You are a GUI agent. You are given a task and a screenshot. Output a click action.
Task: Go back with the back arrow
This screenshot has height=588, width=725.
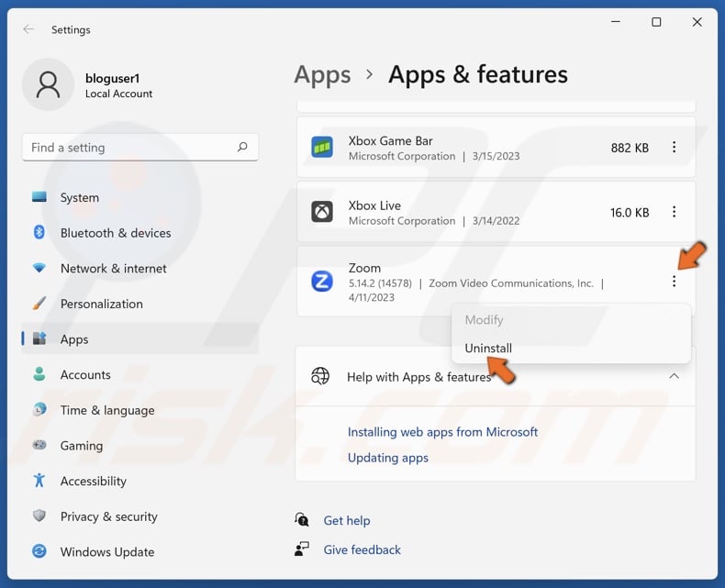click(28, 29)
